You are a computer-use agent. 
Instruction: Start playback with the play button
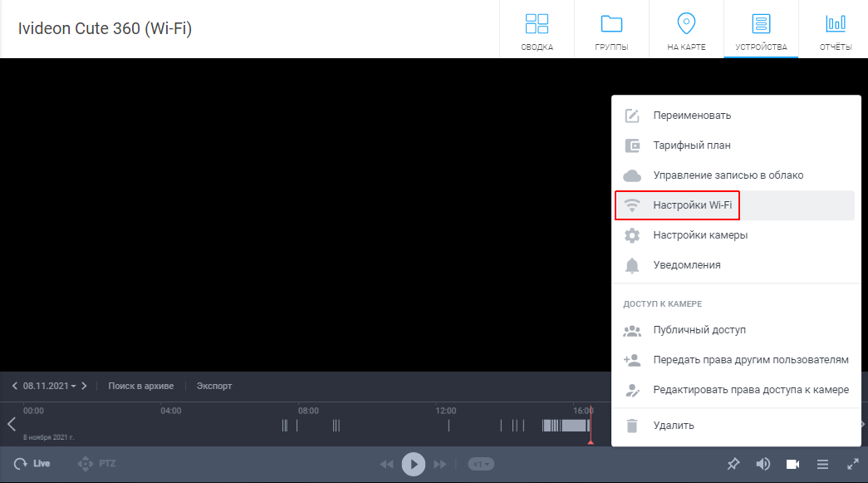pos(414,464)
